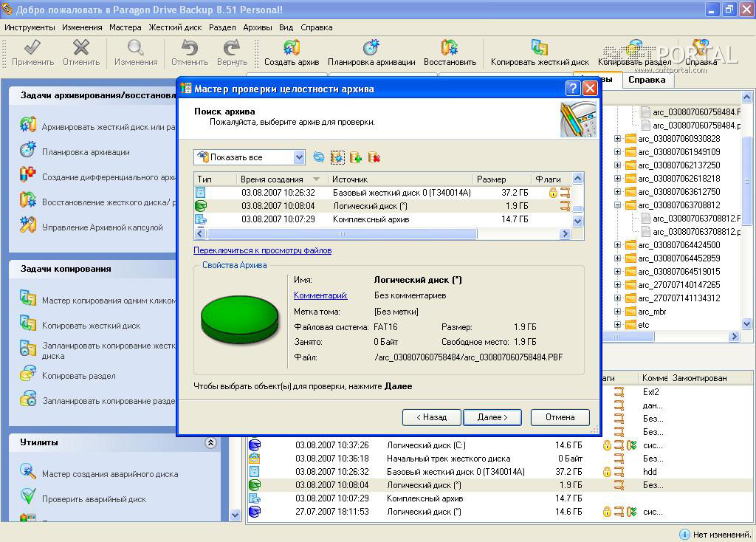The height and width of the screenshot is (542, 756).
Task: Expand the arc_030807062137250 folder
Action: click(617, 165)
